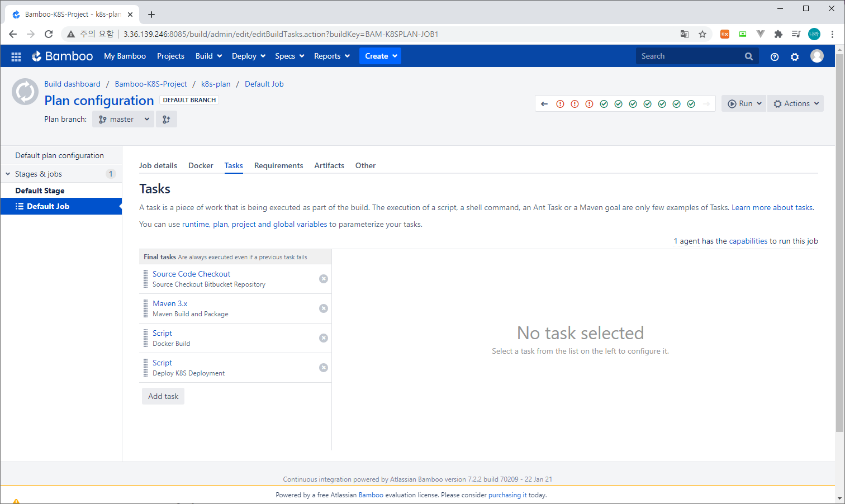Switch to Docker tab

pyautogui.click(x=201, y=165)
